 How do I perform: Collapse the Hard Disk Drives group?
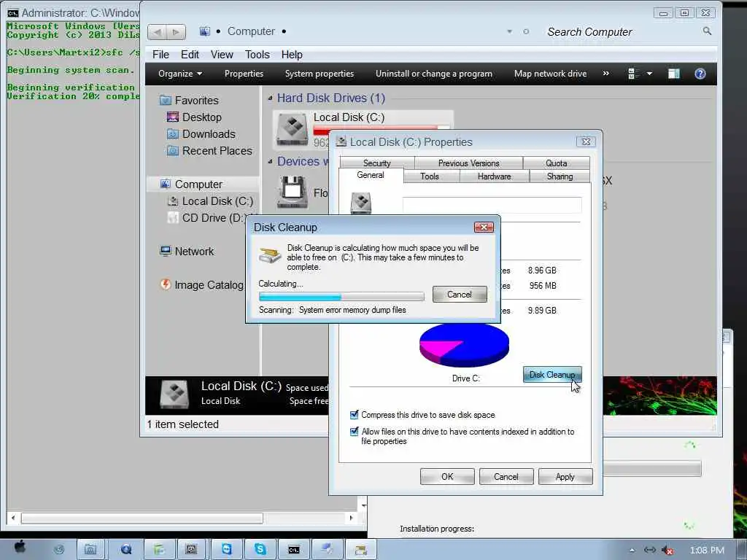pos(270,98)
